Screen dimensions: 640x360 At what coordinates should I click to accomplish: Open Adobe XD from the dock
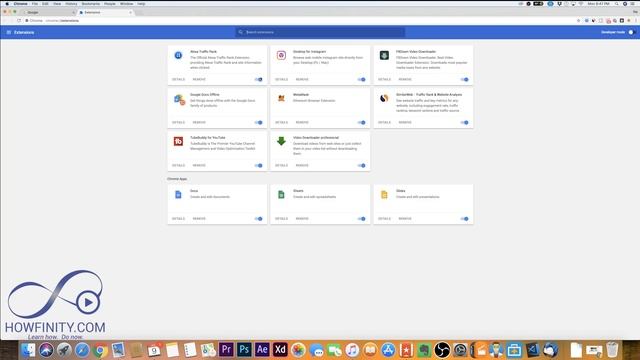pyautogui.click(x=280, y=350)
